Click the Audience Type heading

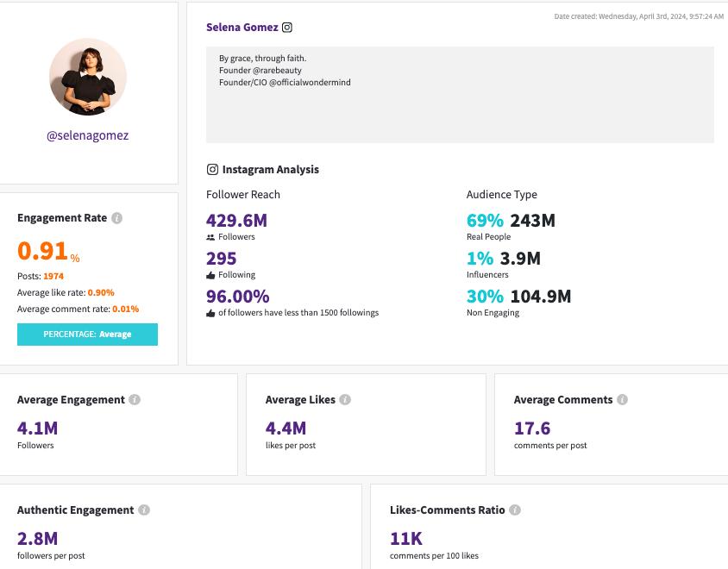(x=502, y=195)
